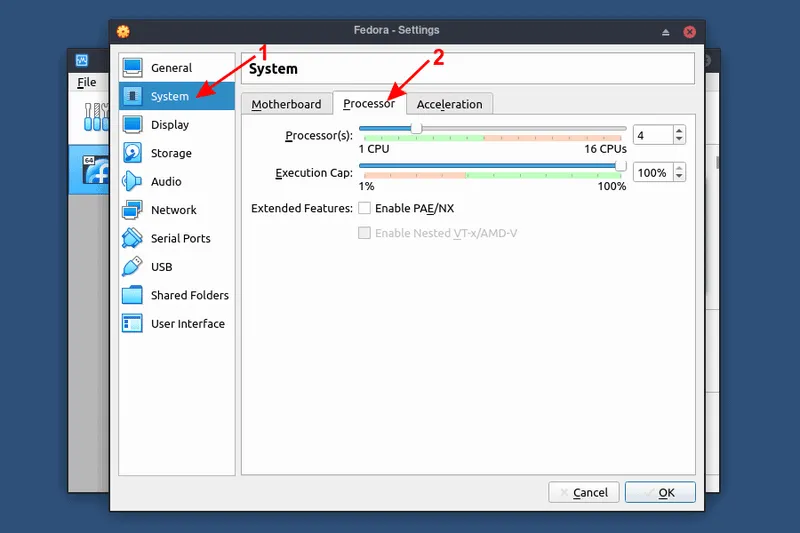Close the Fedora Settings dialog
Viewport: 800px width, 533px height.
[689, 32]
